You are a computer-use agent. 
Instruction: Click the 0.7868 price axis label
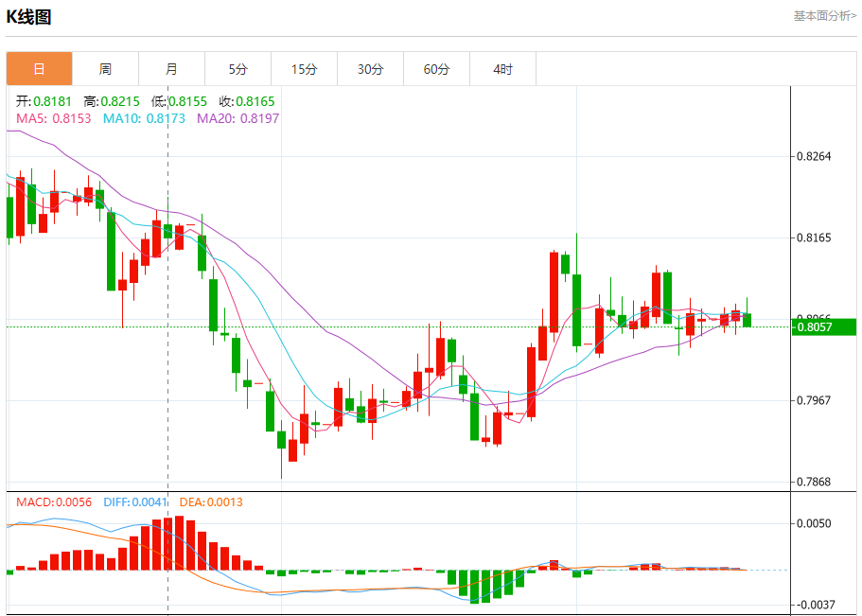[814, 482]
